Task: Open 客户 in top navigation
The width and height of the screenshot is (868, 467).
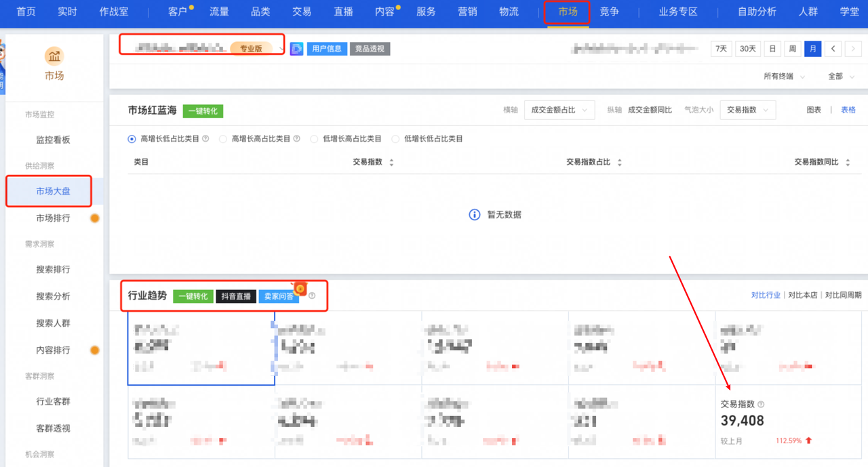Action: [x=178, y=12]
